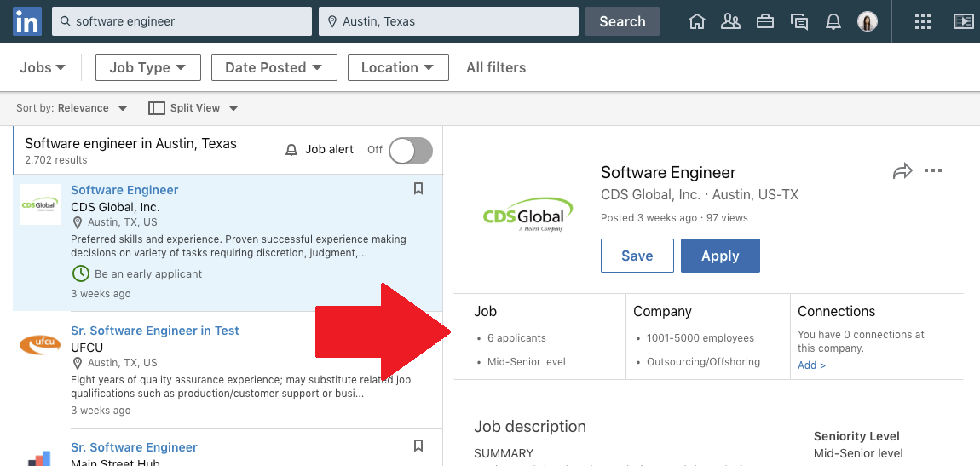Open the Messaging chat icon

(798, 21)
